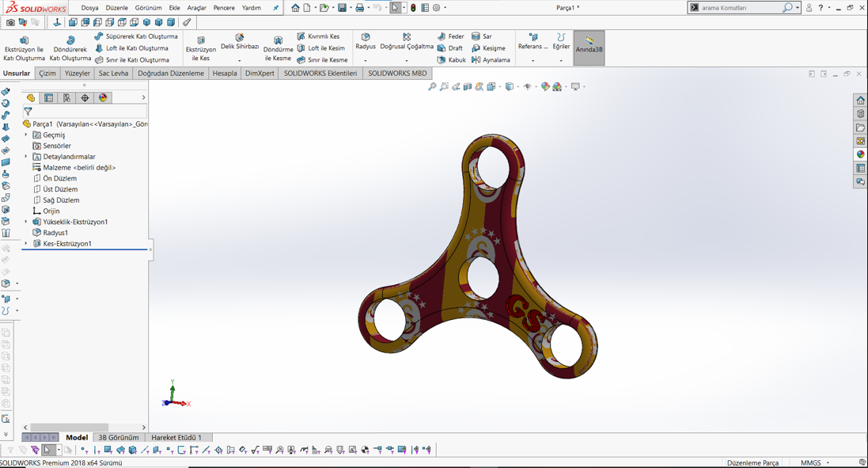Image resolution: width=868 pixels, height=468 pixels.
Task: Expand Yükseklik-Ekstrüzyon1 feature
Action: coord(26,222)
